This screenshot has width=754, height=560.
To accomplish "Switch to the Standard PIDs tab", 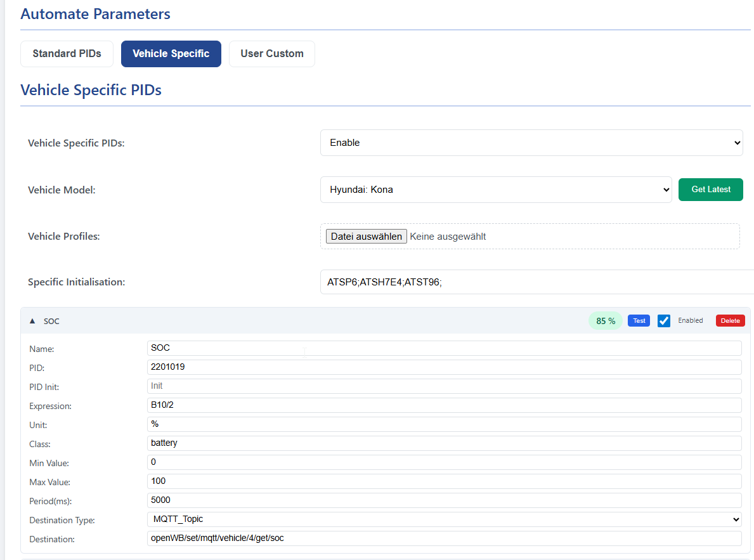I will pyautogui.click(x=67, y=53).
